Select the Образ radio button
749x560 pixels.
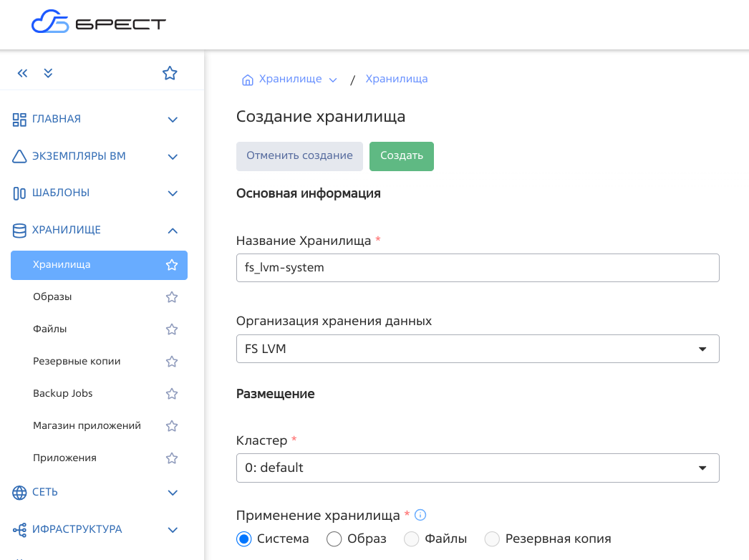(334, 538)
